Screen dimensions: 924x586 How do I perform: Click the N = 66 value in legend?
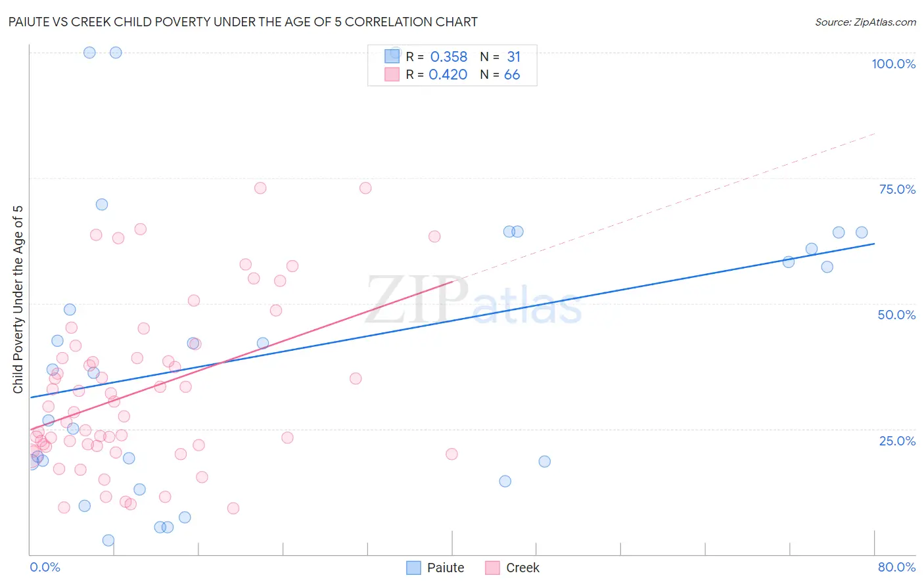click(x=500, y=75)
